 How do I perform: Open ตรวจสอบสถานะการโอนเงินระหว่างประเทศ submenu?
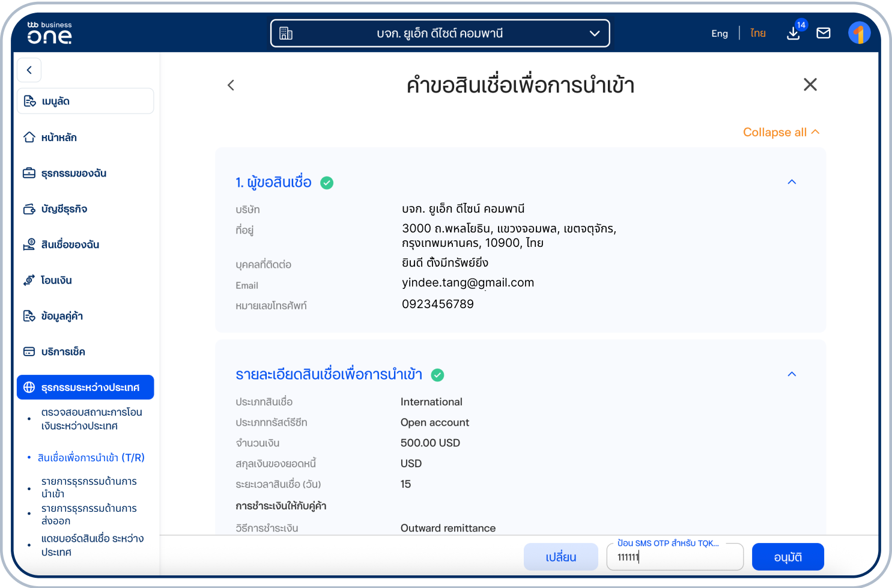[91, 419]
